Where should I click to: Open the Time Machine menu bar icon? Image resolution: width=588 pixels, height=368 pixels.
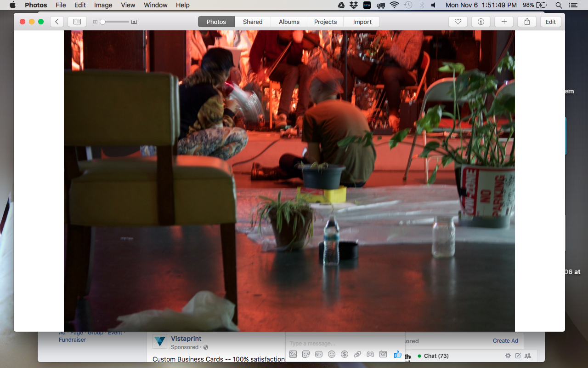point(408,5)
